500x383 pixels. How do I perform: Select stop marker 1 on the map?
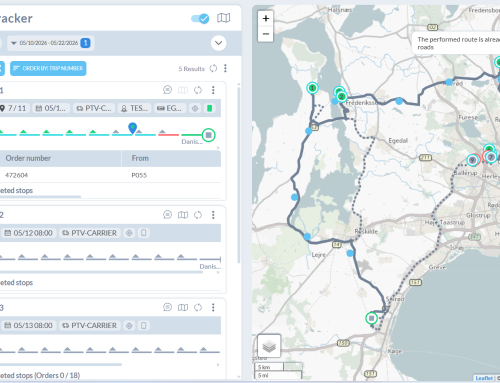pos(312,88)
